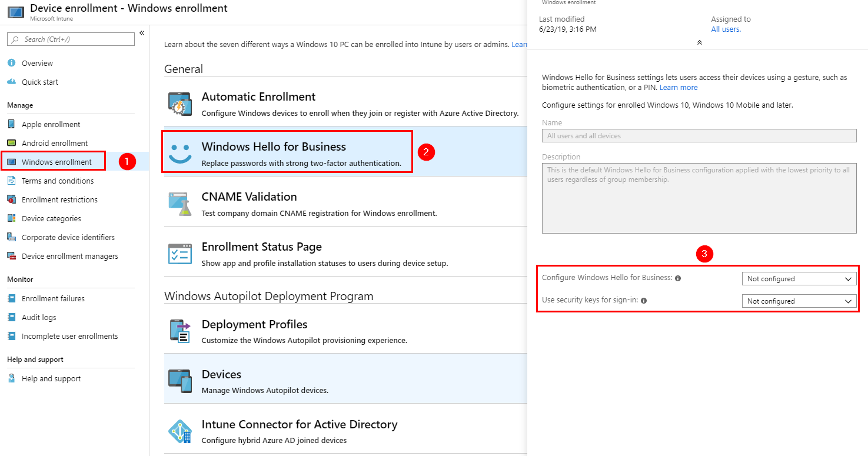The width and height of the screenshot is (868, 456).
Task: Open CNAME Validation via its flask icon
Action: (180, 202)
